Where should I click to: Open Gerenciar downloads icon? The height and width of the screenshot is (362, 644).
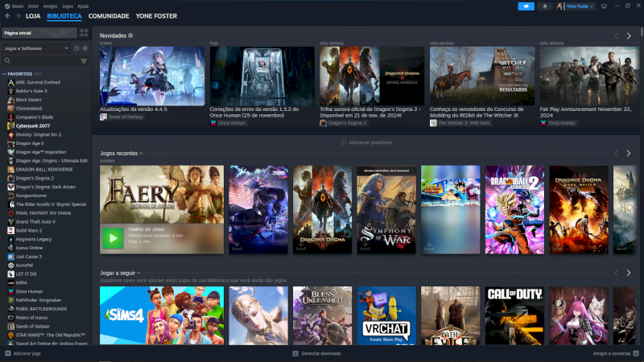coord(295,353)
